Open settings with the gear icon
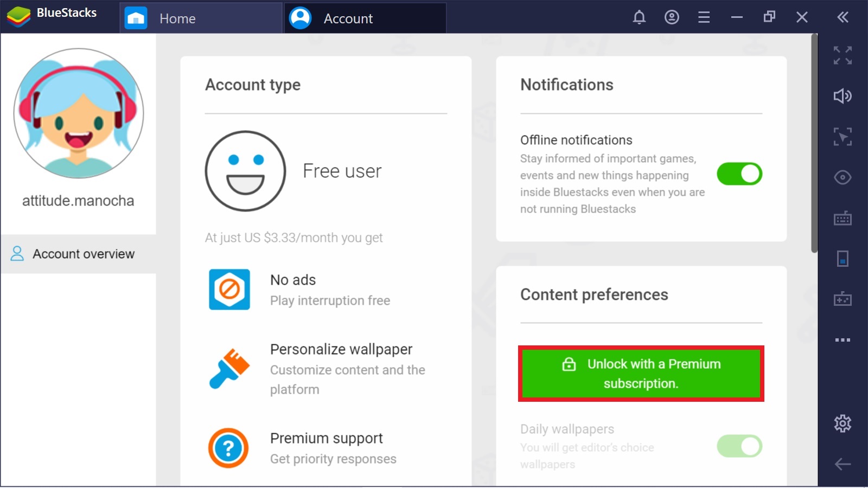The width and height of the screenshot is (868, 488). [843, 423]
